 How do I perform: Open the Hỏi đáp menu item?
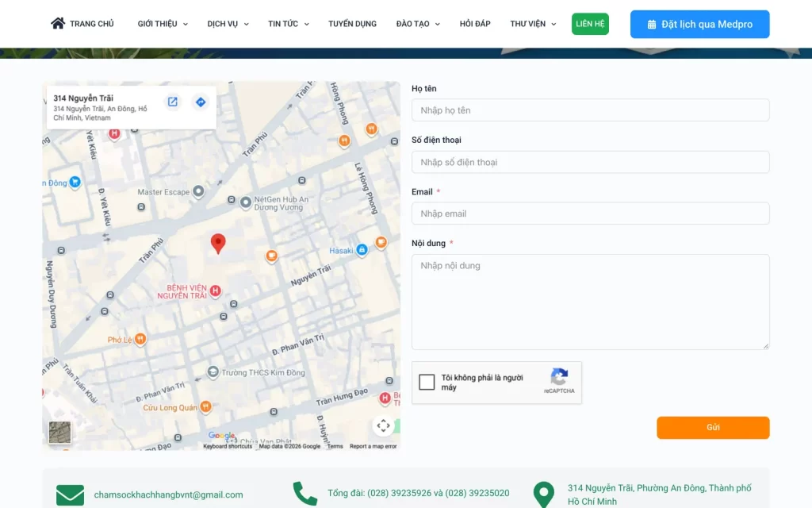click(x=475, y=24)
